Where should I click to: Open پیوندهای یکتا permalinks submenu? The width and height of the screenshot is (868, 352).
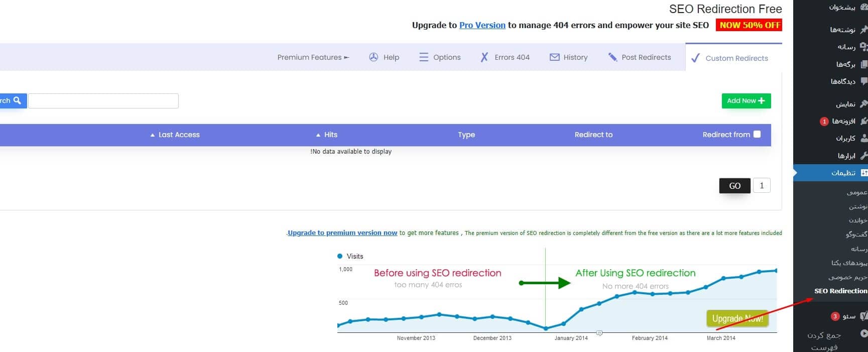coord(849,263)
